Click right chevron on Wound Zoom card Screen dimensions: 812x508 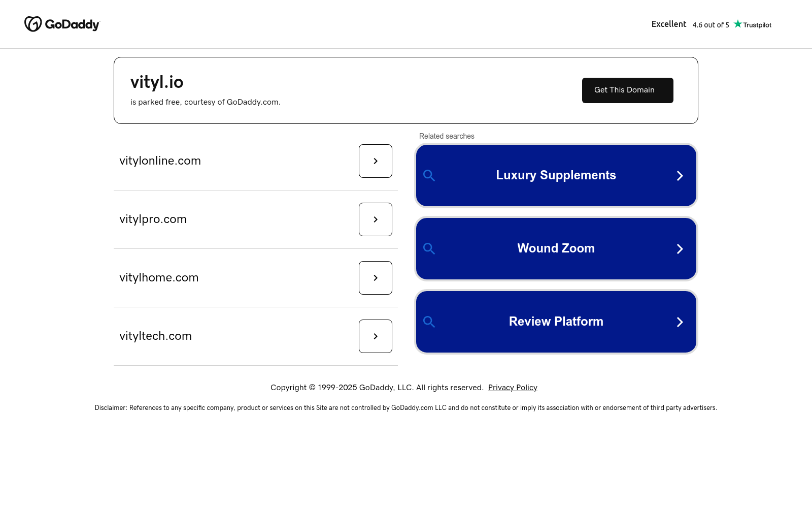(x=680, y=249)
